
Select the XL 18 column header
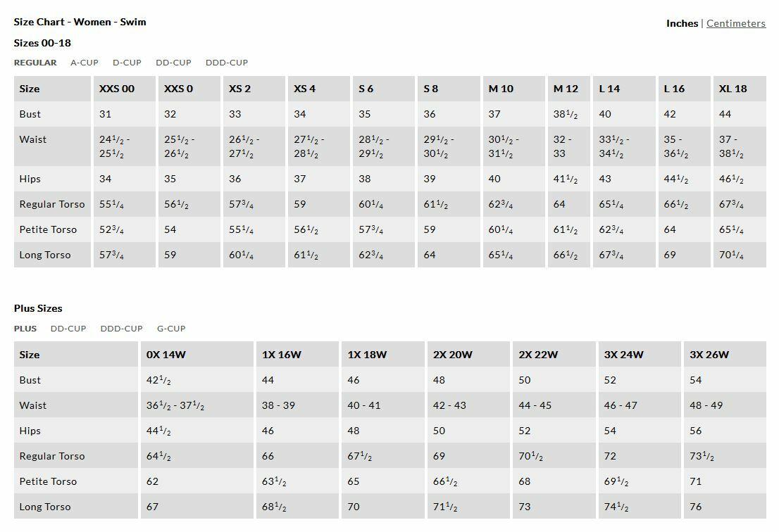pos(733,89)
